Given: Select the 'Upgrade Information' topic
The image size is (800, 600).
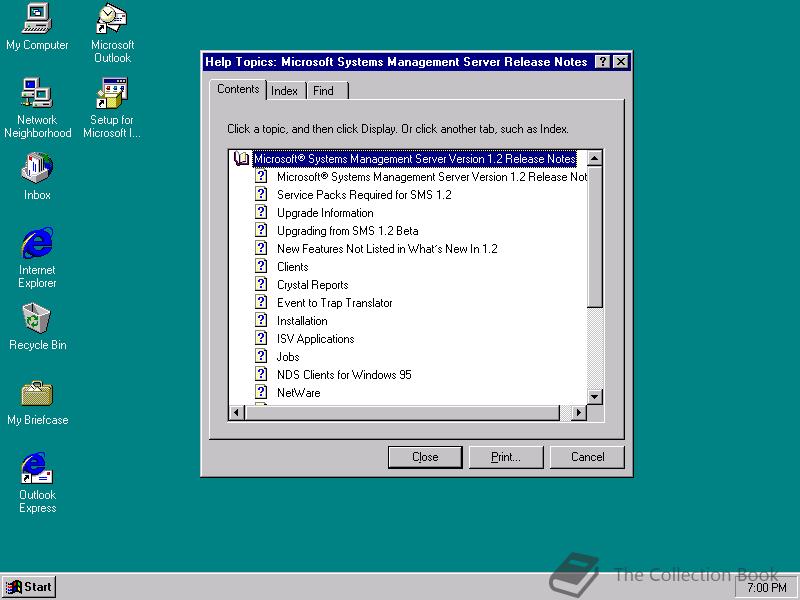Looking at the screenshot, I should coord(325,213).
